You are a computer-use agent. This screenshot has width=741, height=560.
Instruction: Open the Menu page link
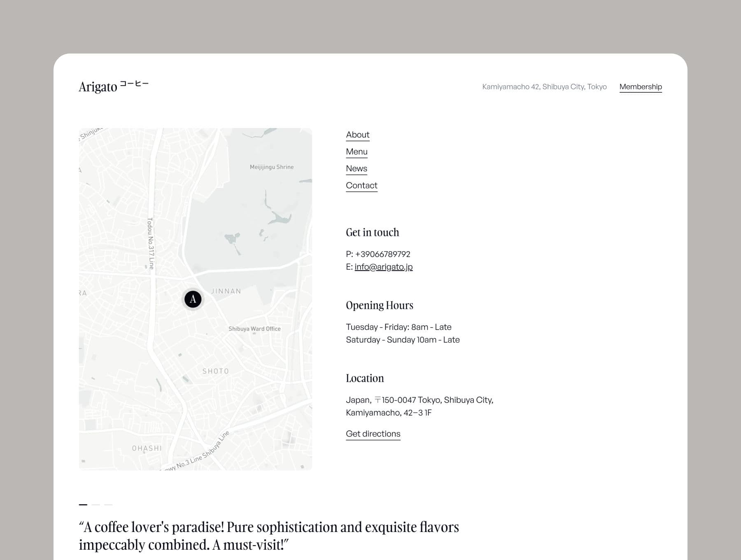(x=357, y=152)
